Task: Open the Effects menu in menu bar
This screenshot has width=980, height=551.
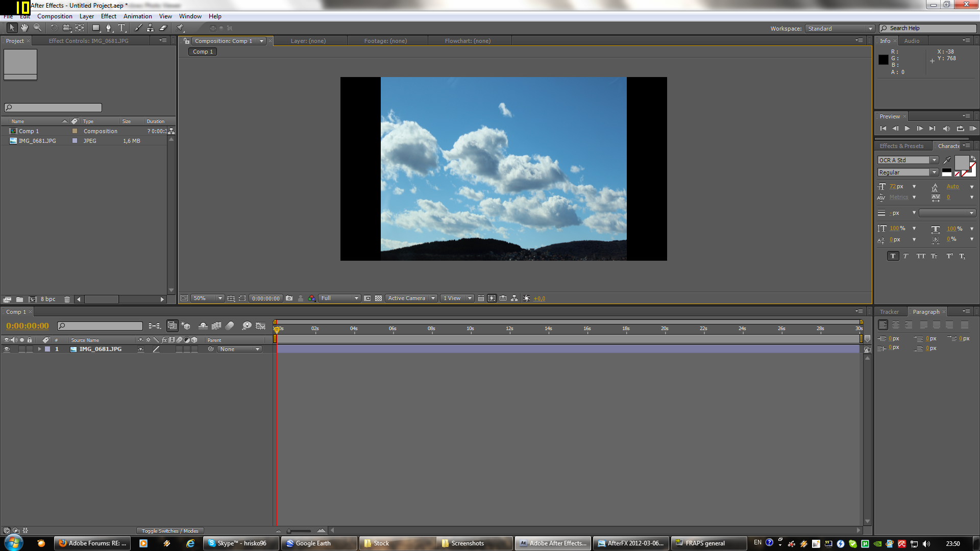Action: [x=108, y=16]
